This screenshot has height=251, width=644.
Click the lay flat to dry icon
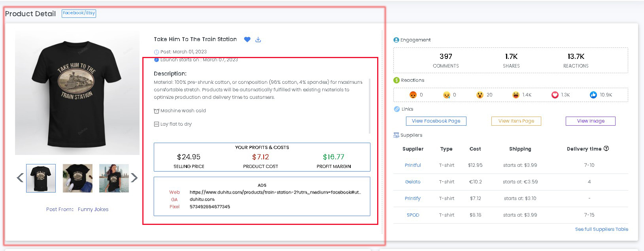tap(157, 124)
